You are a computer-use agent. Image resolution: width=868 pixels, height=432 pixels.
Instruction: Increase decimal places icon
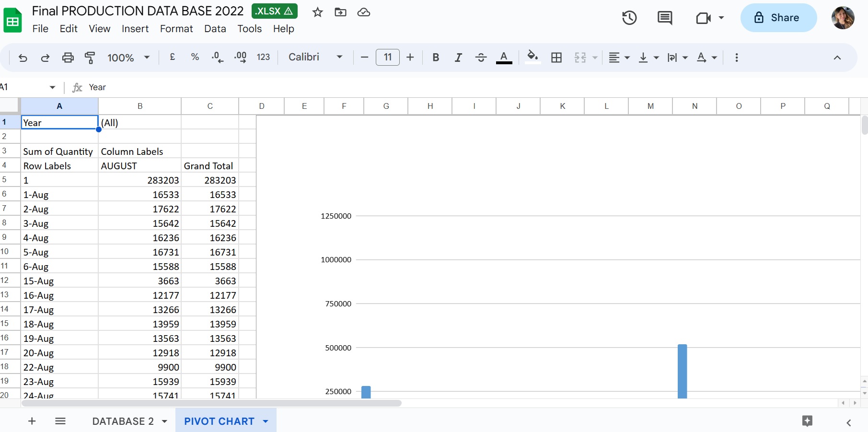coord(240,58)
